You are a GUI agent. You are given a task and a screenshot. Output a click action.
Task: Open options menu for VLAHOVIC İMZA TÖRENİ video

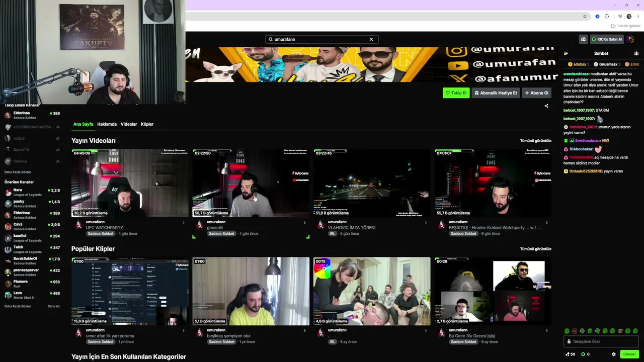tap(426, 222)
